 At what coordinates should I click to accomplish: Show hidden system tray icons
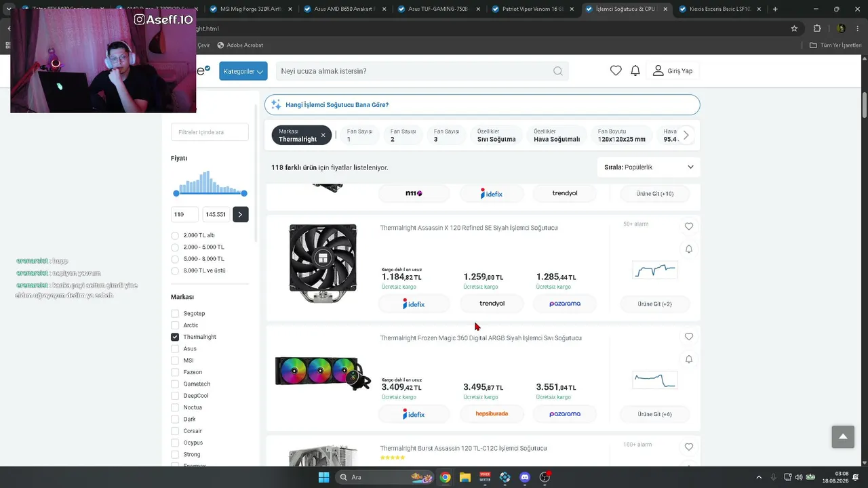point(758,477)
